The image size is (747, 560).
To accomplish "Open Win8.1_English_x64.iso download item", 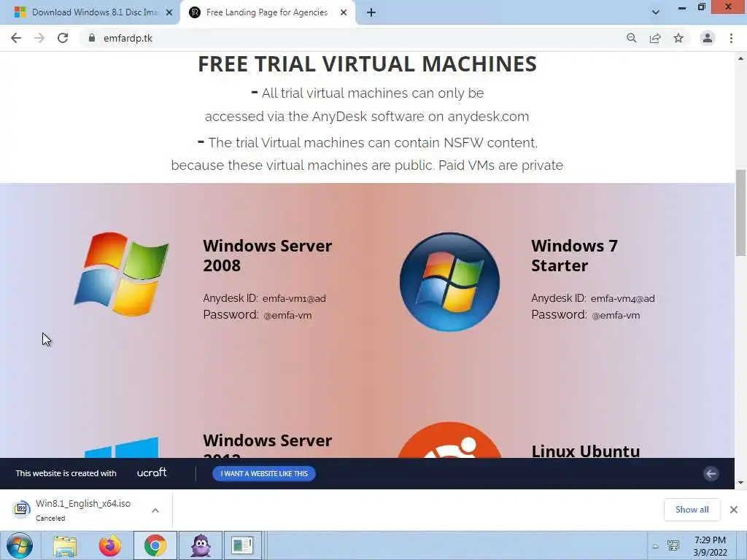I will [x=83, y=504].
